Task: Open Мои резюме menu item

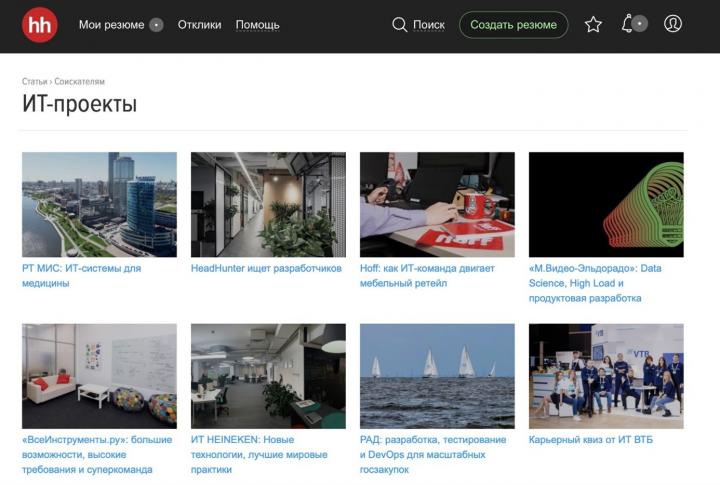Action: click(x=112, y=25)
